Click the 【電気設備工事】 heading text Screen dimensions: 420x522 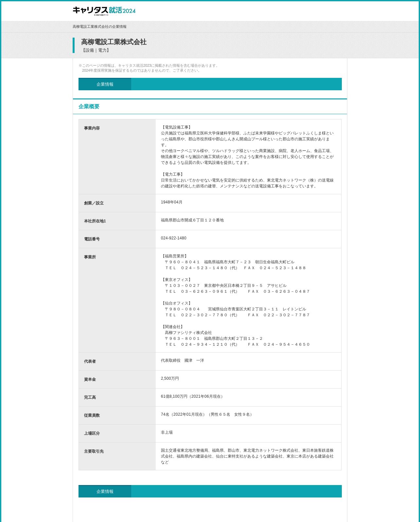177,127
